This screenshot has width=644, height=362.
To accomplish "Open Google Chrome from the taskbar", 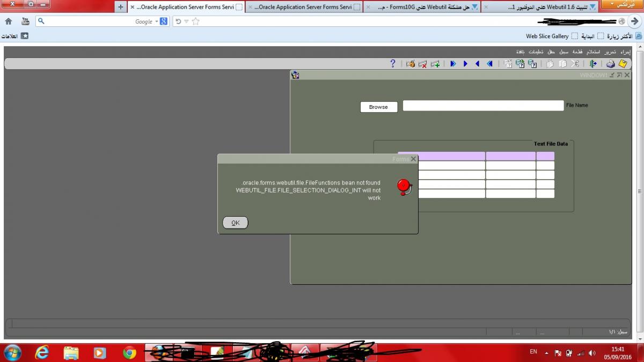I will point(129,352).
